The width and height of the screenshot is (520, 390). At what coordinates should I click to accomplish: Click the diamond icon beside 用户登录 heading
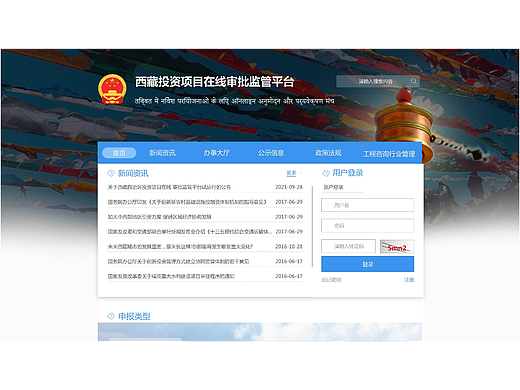(326, 173)
